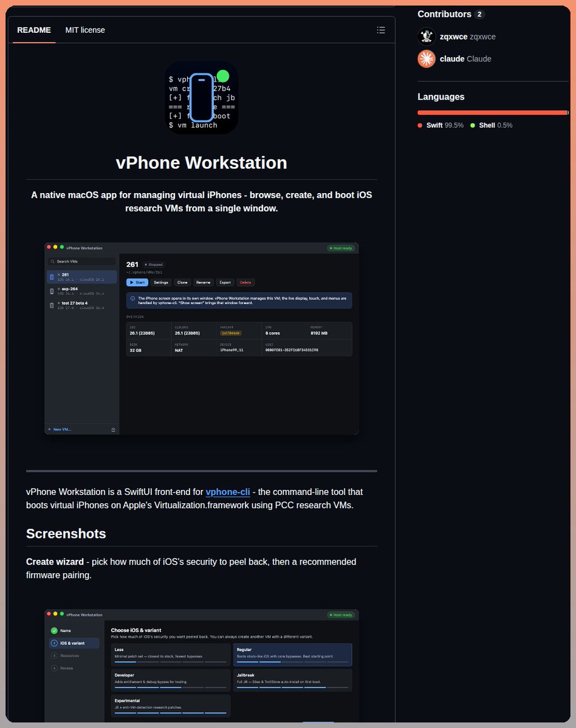Click the iOS & variant wizard step
Screen dimensions: 576x728
(x=74, y=643)
